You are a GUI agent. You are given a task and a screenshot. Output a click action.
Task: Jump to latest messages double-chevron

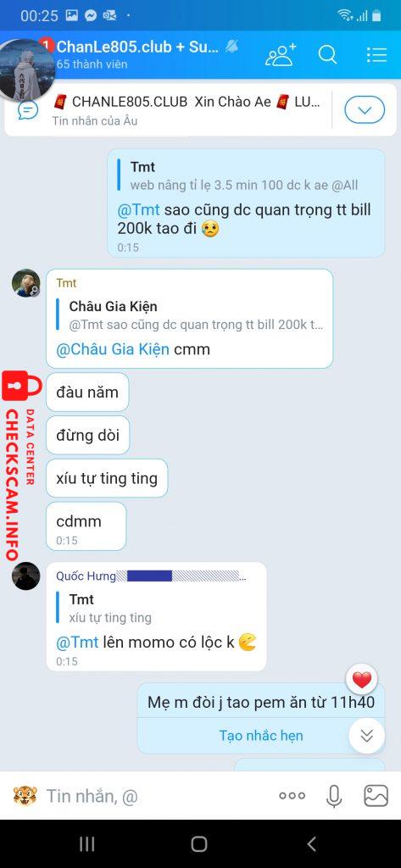[x=366, y=736]
